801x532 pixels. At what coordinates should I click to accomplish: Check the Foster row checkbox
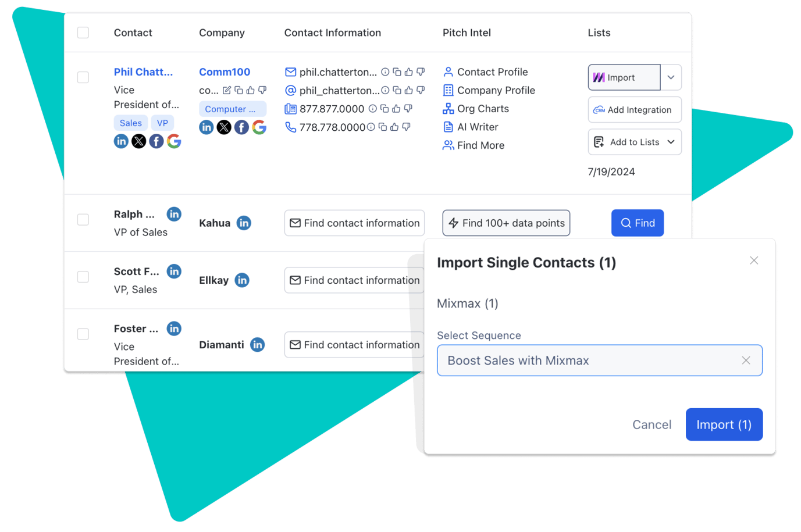tap(83, 334)
